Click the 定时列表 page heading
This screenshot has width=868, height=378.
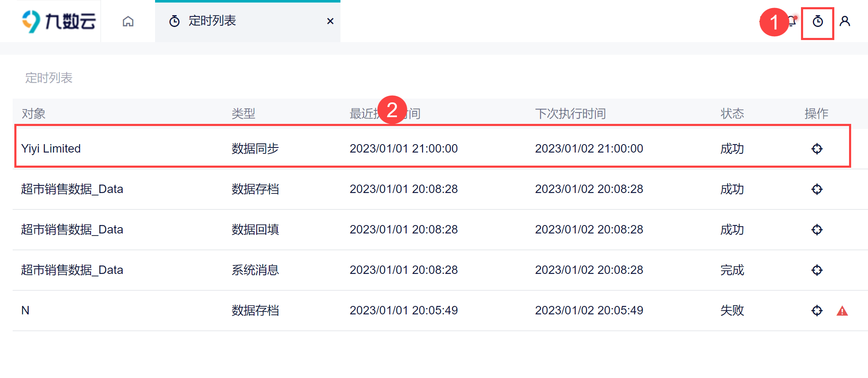49,78
